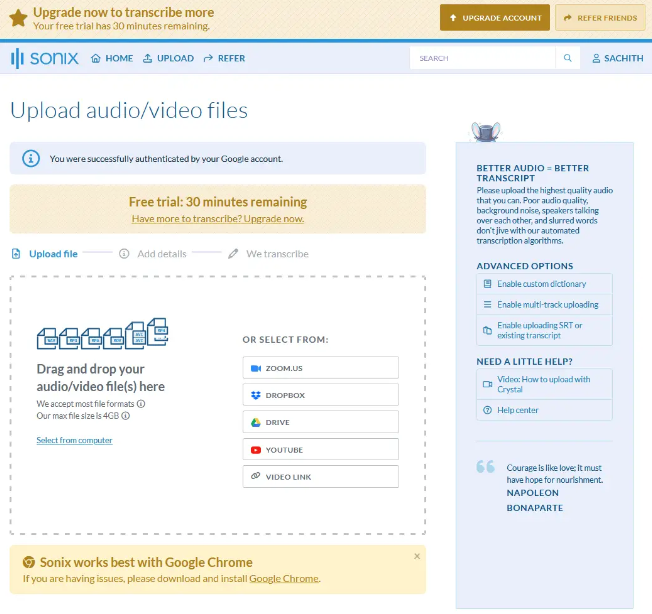Click the quotation marks icon in sidebar
Image resolution: width=652 pixels, height=614 pixels.
485,466
